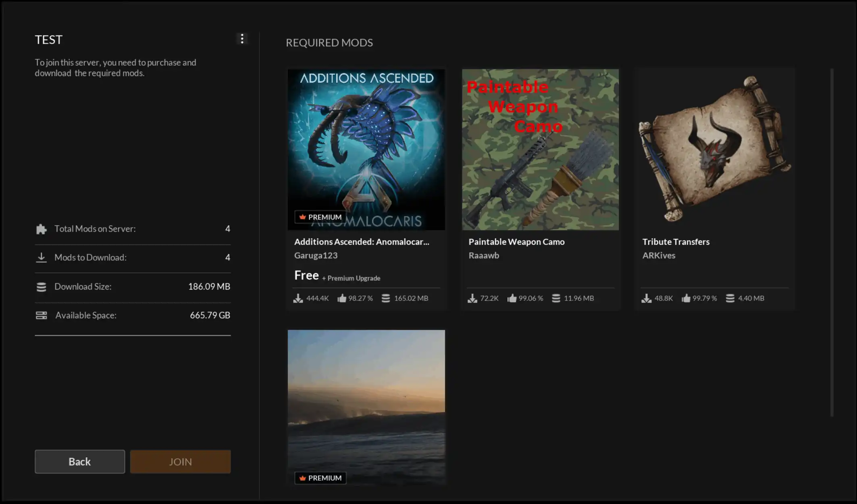Open the Paintable Weapon Camo thumbnail
This screenshot has height=504, width=857.
[x=540, y=149]
